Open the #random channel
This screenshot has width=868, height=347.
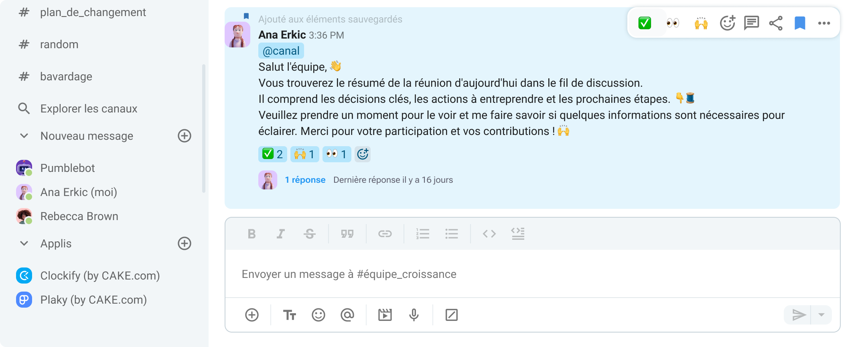click(59, 44)
